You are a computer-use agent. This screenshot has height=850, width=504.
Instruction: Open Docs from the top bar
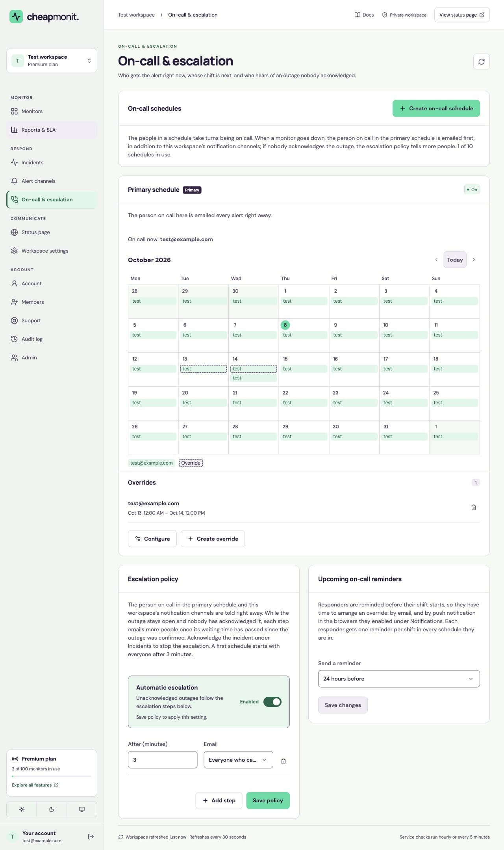[364, 15]
